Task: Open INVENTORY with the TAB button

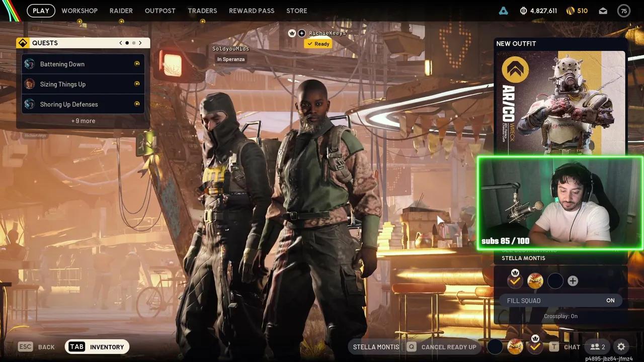Action: (97, 346)
